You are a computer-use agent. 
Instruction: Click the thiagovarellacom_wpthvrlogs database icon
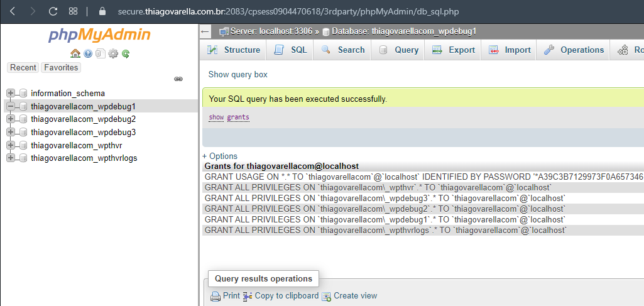[x=23, y=158]
